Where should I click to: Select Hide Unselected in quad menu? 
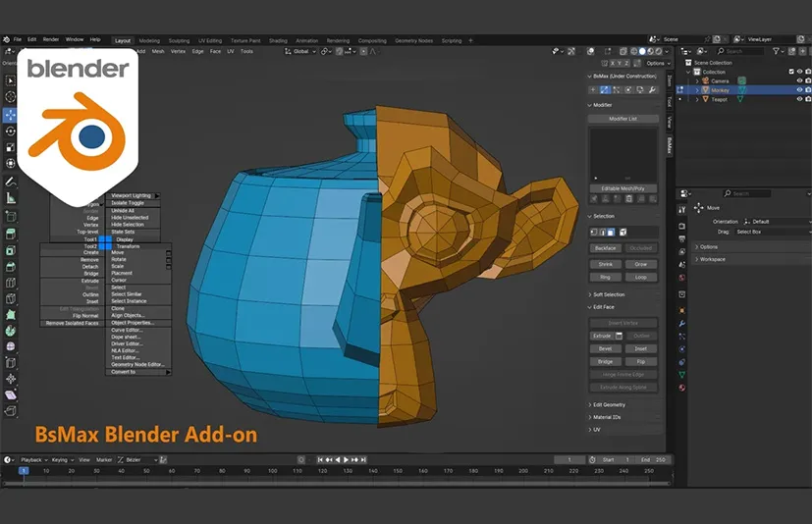130,218
